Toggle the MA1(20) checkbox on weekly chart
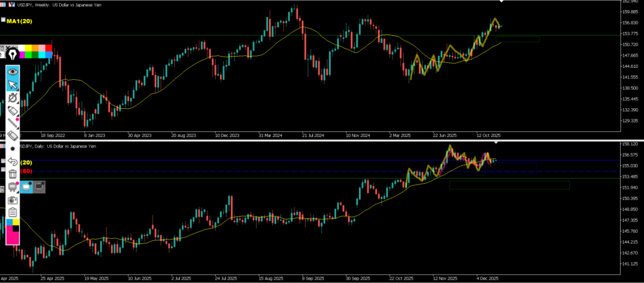The width and height of the screenshot is (644, 283). [3, 21]
